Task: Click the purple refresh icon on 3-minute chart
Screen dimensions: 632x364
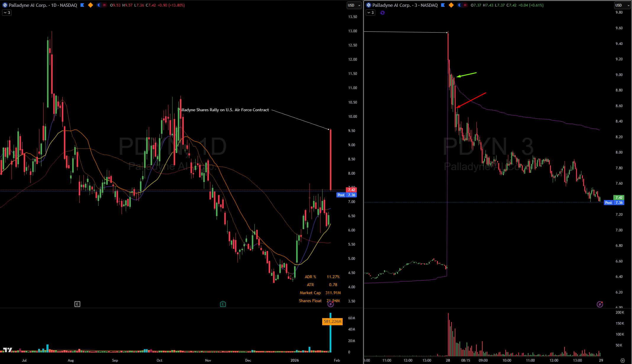Action: 383,13
